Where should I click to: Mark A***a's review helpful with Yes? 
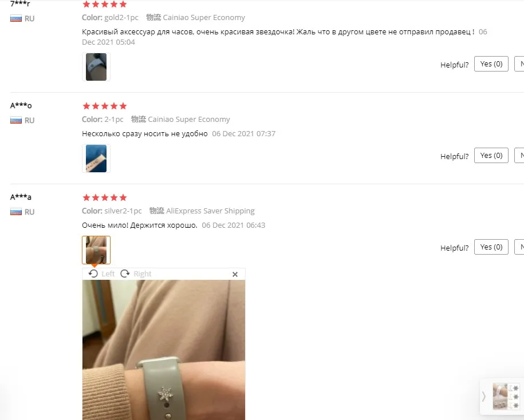(491, 247)
